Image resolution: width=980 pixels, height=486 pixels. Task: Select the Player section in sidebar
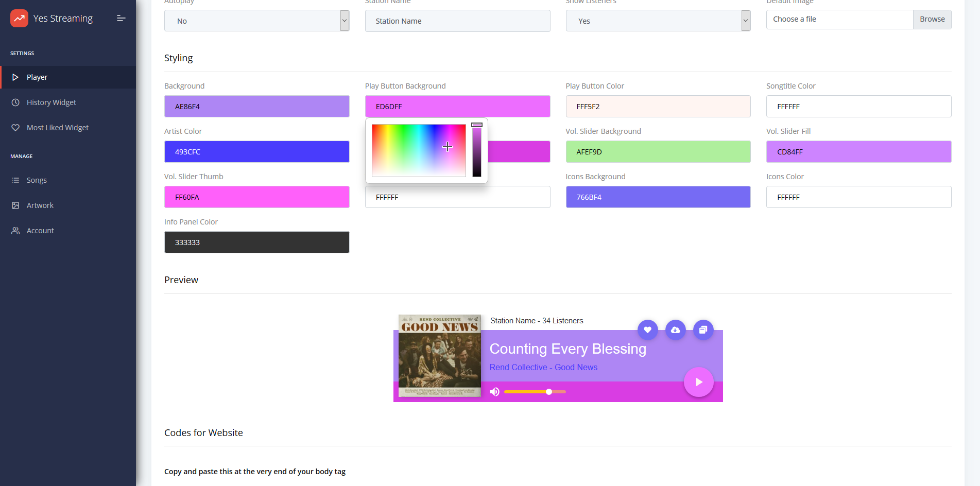tap(37, 77)
